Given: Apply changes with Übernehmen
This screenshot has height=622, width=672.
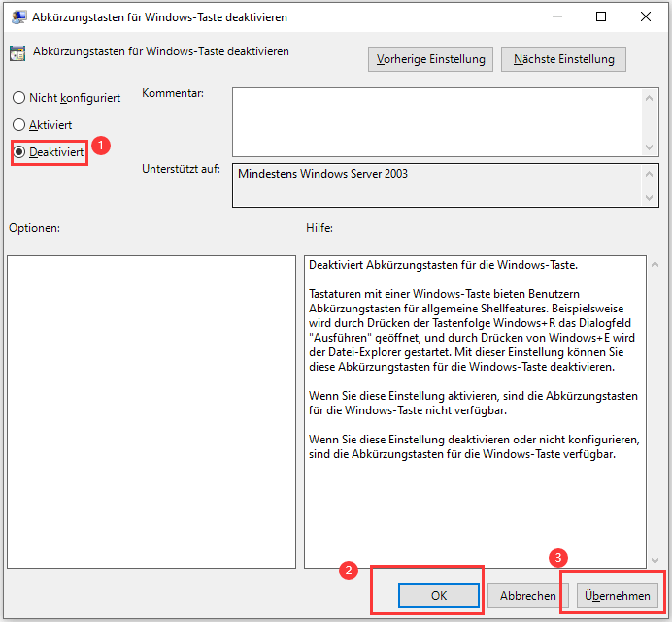Looking at the screenshot, I should [618, 596].
